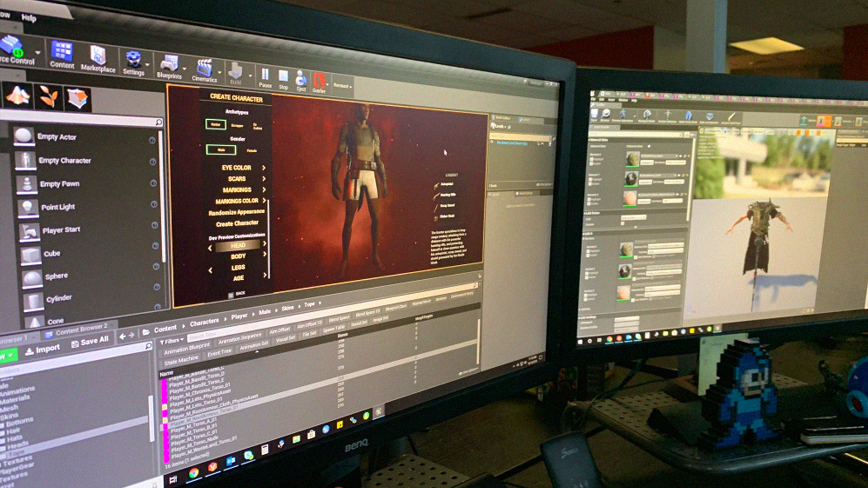Stop the play session
The height and width of the screenshot is (488, 868).
[x=283, y=80]
